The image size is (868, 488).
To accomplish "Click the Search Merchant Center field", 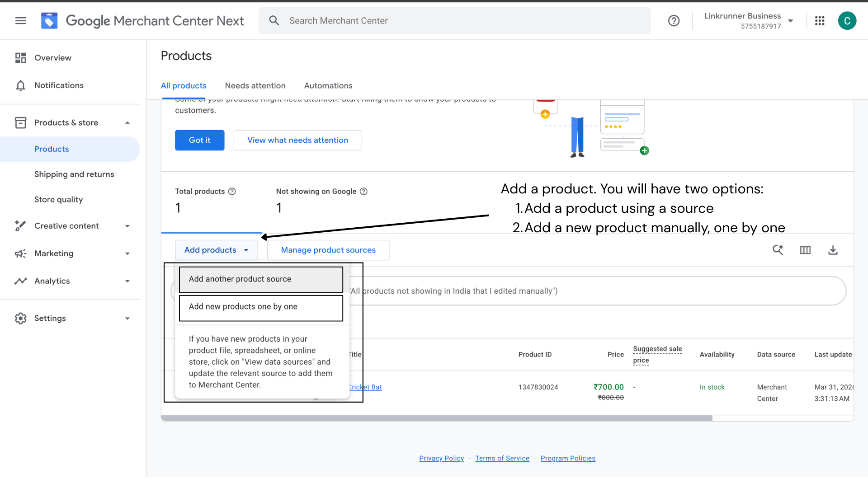I will [x=454, y=21].
